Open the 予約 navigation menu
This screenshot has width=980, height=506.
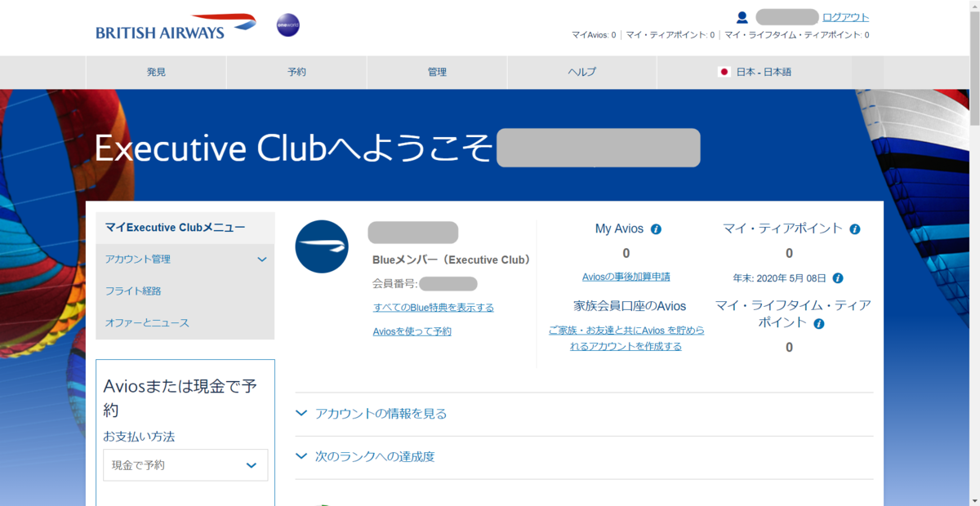[296, 72]
